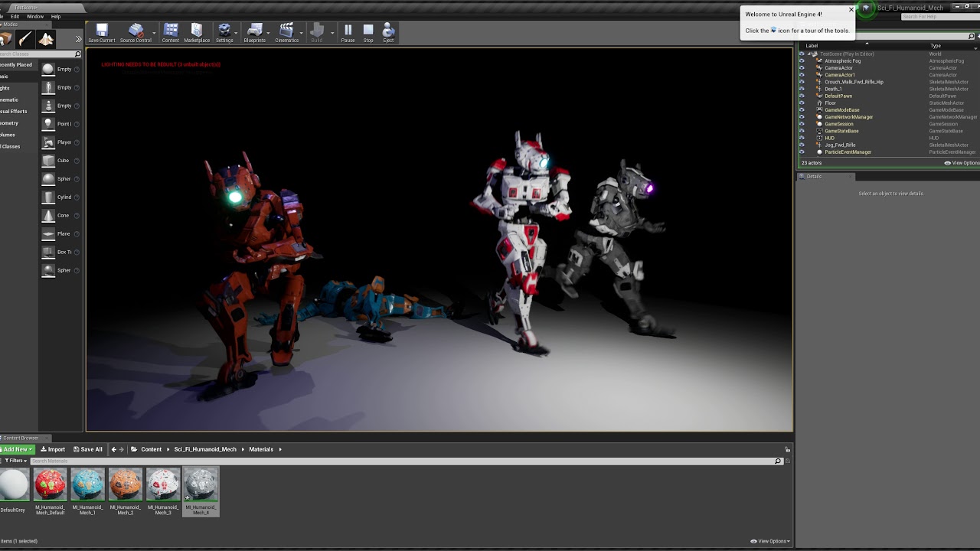Toggle visibility eye for CameraActor1
Image resolution: width=980 pixels, height=551 pixels.
pyautogui.click(x=802, y=75)
